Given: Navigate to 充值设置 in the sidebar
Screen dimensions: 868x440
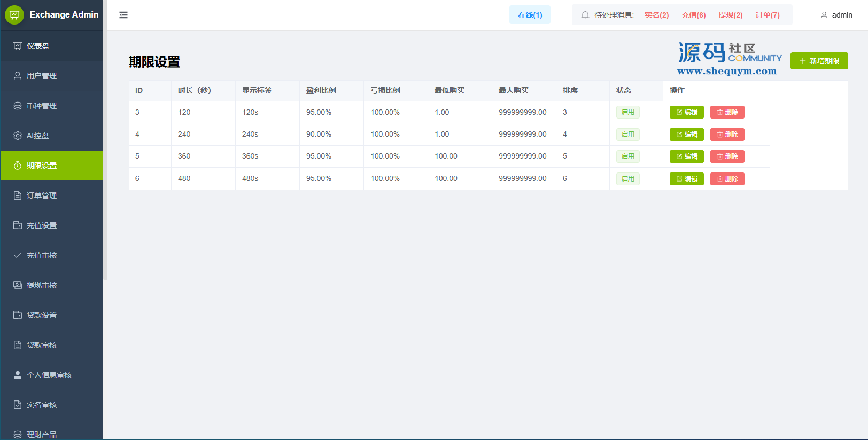Looking at the screenshot, I should [x=52, y=225].
